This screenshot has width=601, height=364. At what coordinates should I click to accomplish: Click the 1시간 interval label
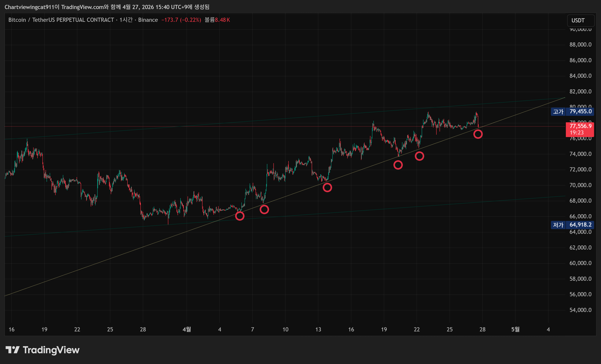tap(126, 20)
